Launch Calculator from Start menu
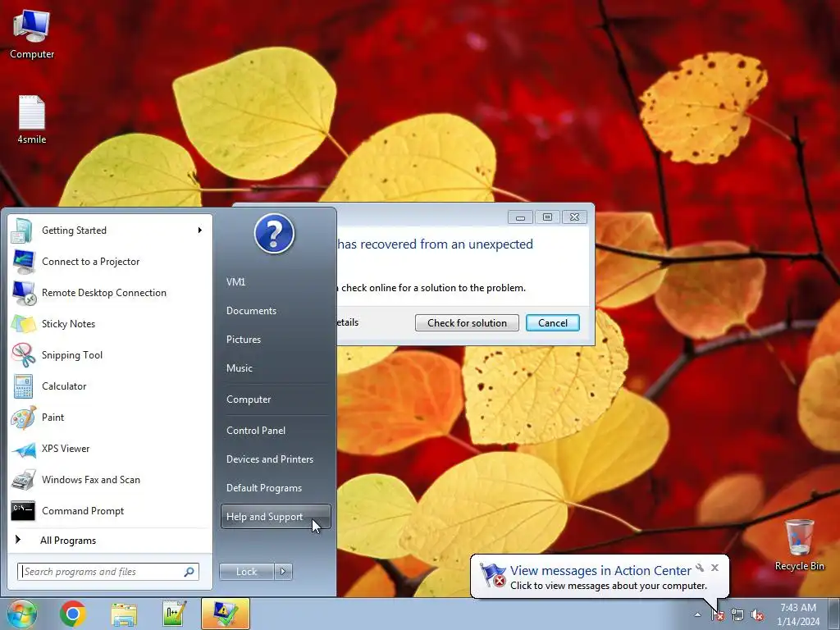 pyautogui.click(x=109, y=386)
